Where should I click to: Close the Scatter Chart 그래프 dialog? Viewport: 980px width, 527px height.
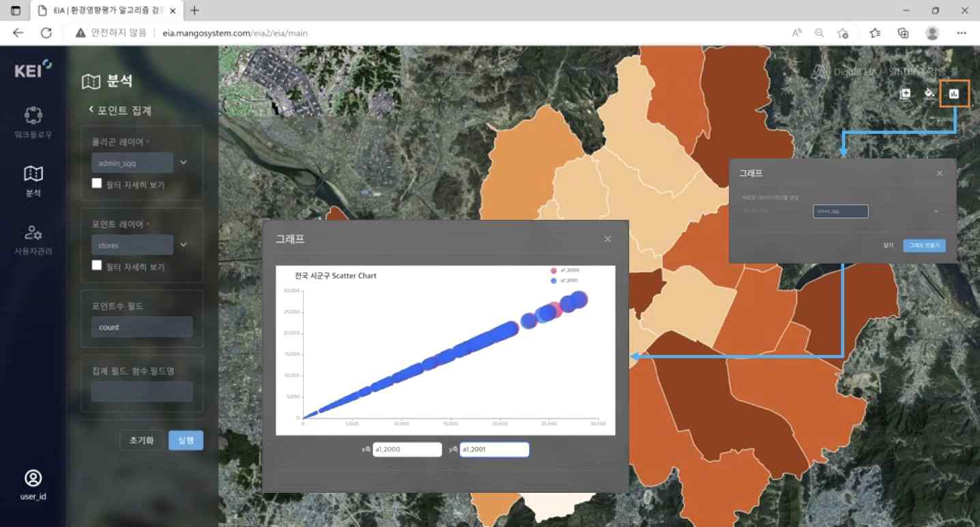coord(607,239)
